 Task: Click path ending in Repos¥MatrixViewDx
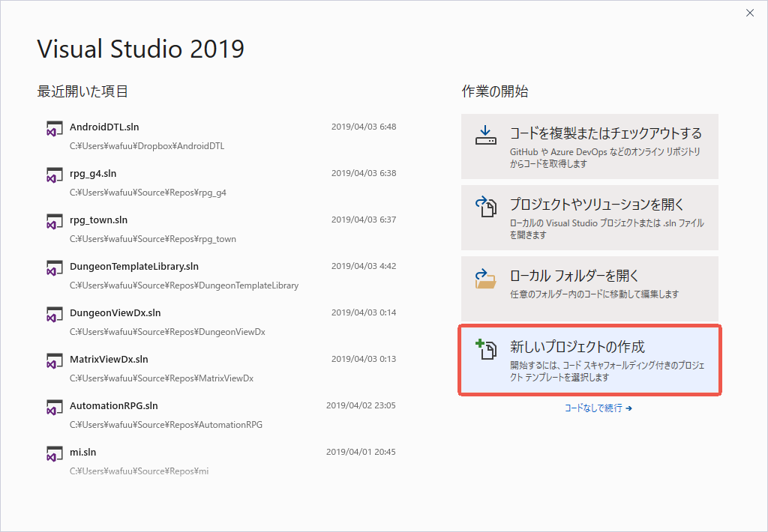(x=162, y=378)
